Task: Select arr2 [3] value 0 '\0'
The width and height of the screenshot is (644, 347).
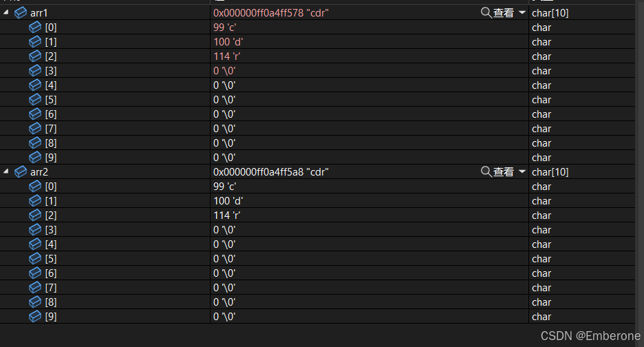Action: (224, 230)
